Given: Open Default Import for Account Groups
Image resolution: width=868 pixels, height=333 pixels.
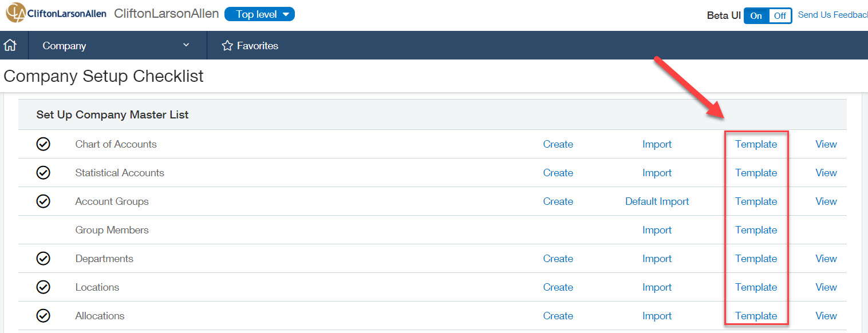Looking at the screenshot, I should coord(657,201).
